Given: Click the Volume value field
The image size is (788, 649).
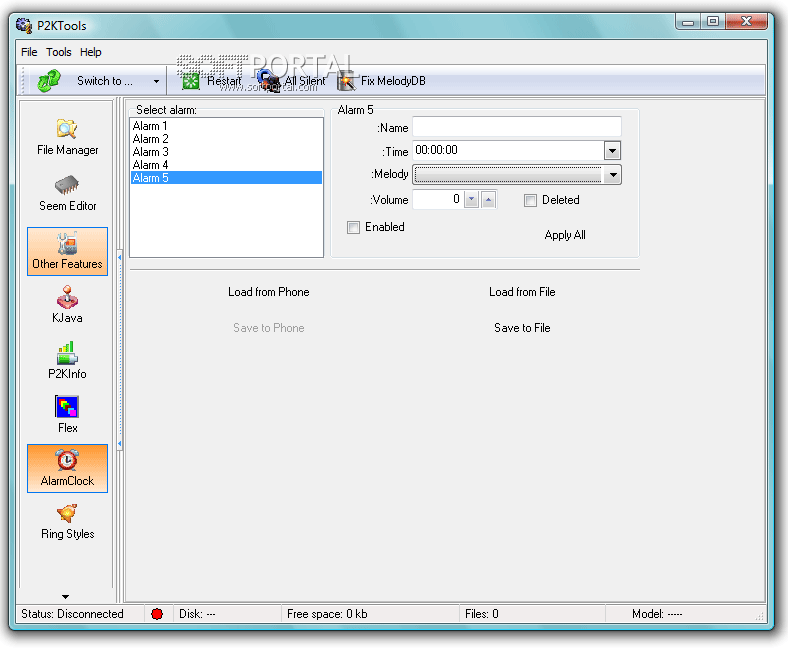Looking at the screenshot, I should 438,200.
